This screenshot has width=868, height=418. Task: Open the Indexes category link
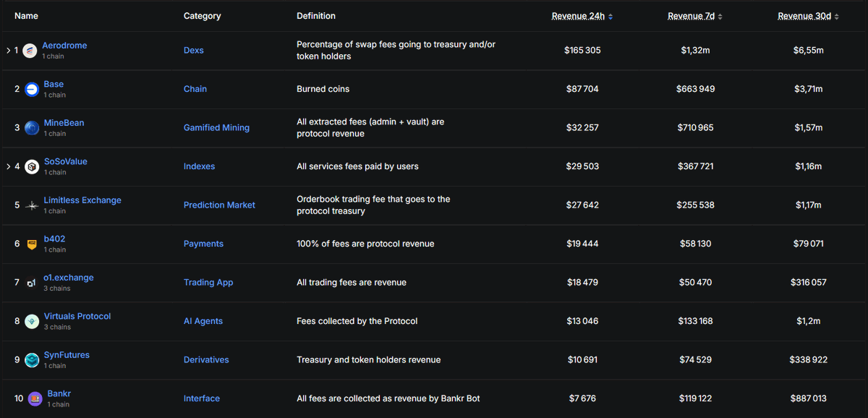(199, 166)
